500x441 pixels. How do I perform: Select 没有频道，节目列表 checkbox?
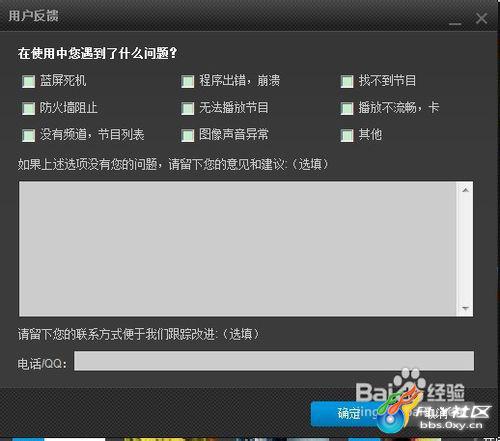pyautogui.click(x=28, y=135)
